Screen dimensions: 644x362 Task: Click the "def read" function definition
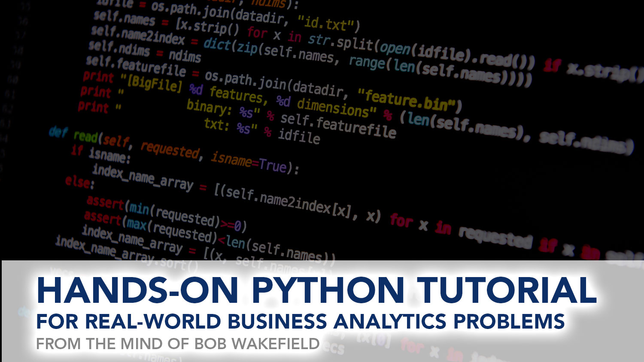click(73, 135)
